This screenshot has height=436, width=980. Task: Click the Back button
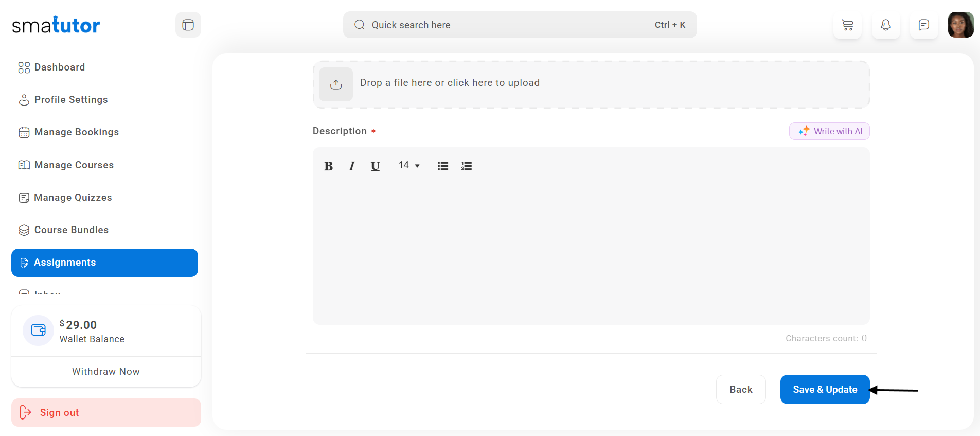pos(741,390)
